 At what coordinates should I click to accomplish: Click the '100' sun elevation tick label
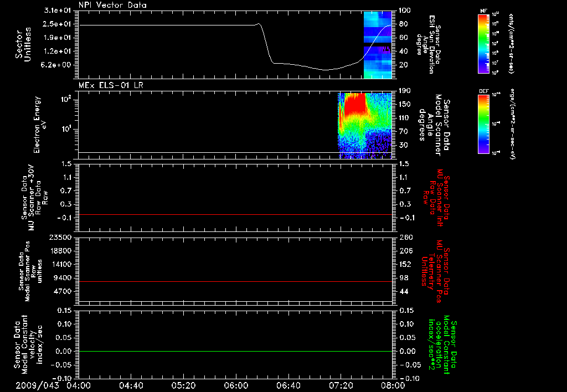pos(405,11)
